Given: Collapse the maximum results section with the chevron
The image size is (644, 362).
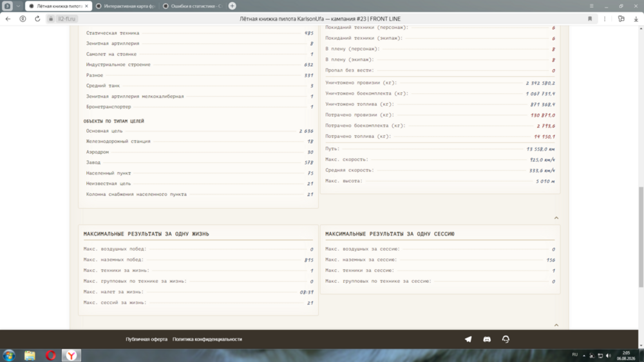Looking at the screenshot, I should pyautogui.click(x=556, y=325).
